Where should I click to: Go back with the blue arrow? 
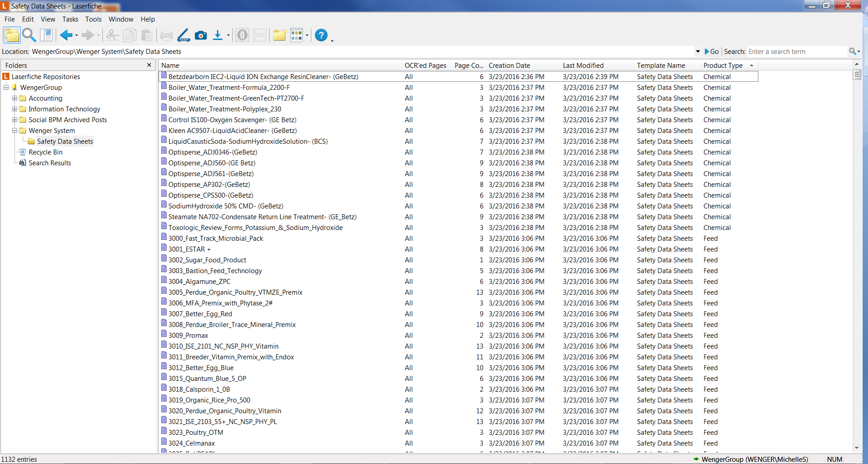(x=66, y=35)
